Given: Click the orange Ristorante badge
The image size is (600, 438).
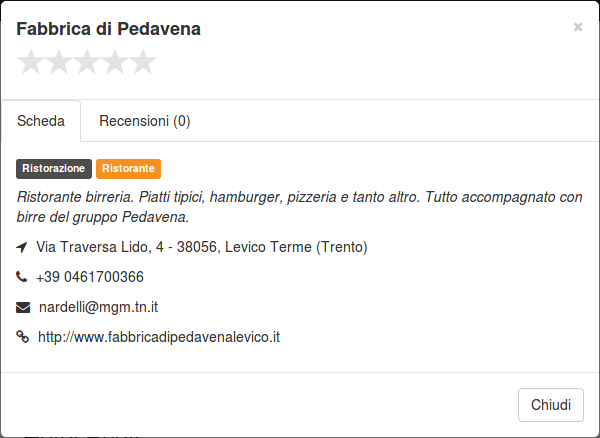Looking at the screenshot, I should [x=128, y=169].
